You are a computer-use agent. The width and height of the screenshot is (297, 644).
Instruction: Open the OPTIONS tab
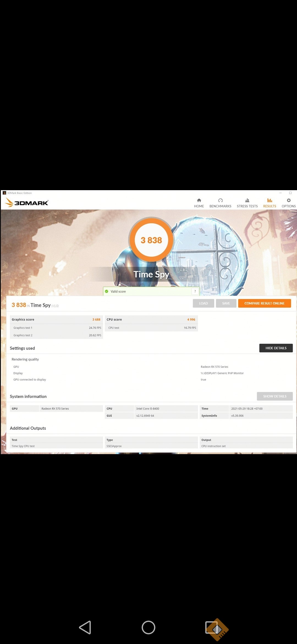pos(288,203)
